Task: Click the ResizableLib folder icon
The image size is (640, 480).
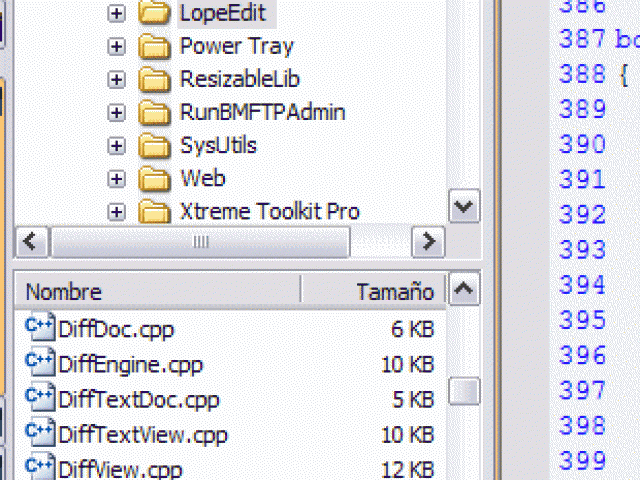Action: pos(154,80)
